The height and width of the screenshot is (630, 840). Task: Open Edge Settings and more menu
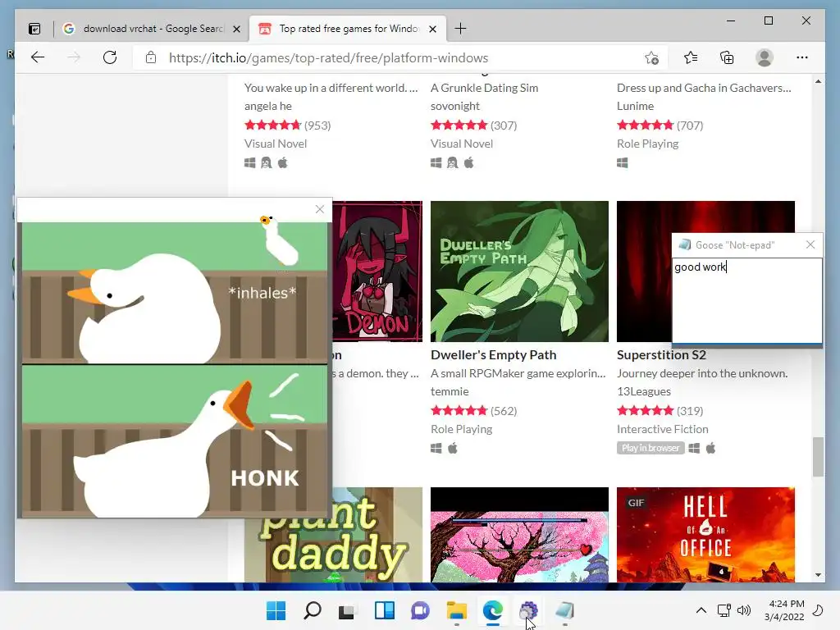(802, 57)
